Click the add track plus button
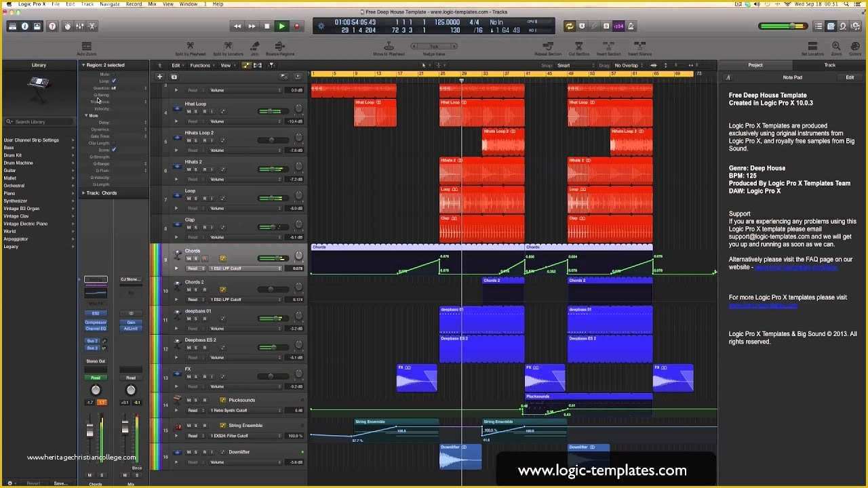The width and height of the screenshot is (868, 488). tap(159, 77)
